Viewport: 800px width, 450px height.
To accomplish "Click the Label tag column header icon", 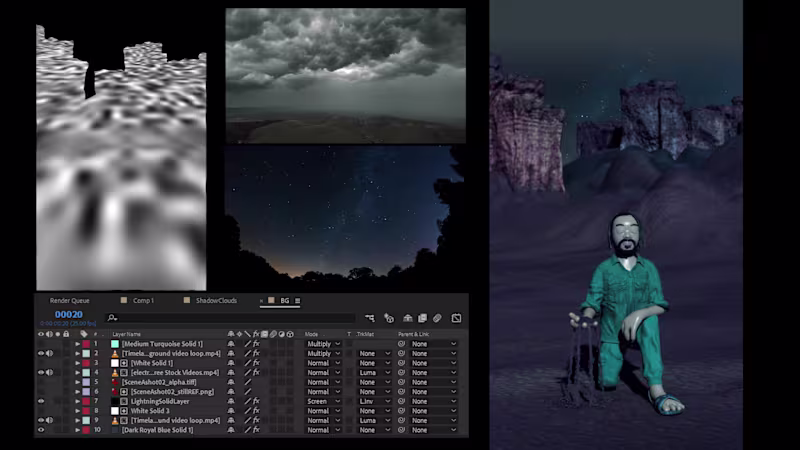I will click(84, 334).
